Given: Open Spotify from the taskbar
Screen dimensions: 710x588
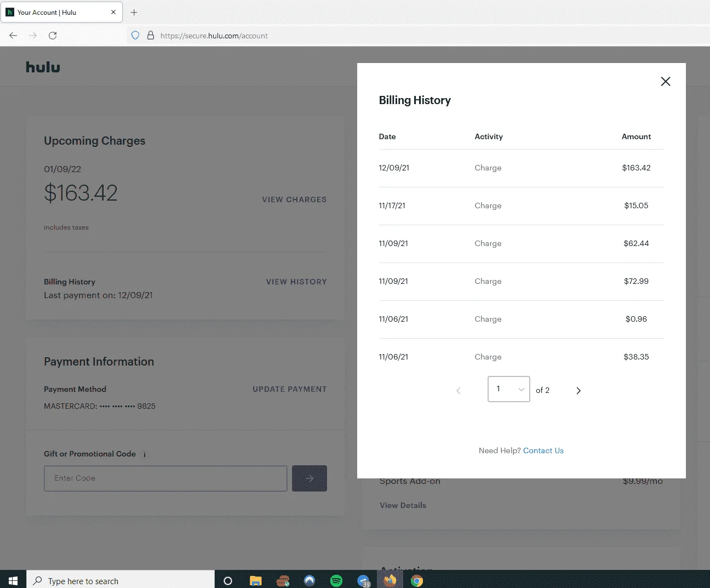Looking at the screenshot, I should 336,581.
